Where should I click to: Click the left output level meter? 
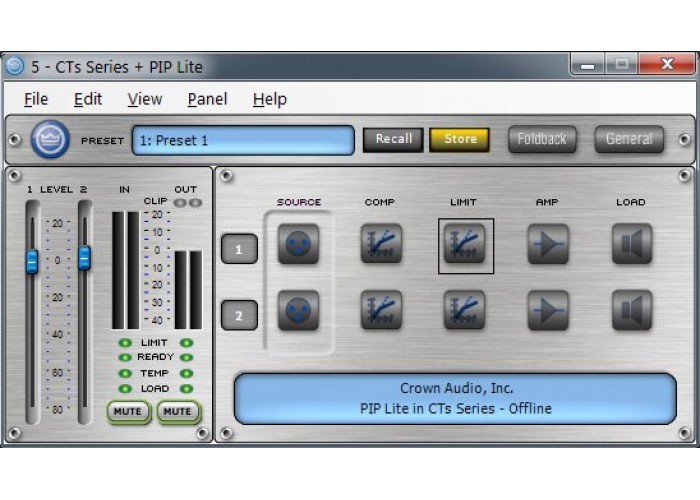click(x=181, y=290)
